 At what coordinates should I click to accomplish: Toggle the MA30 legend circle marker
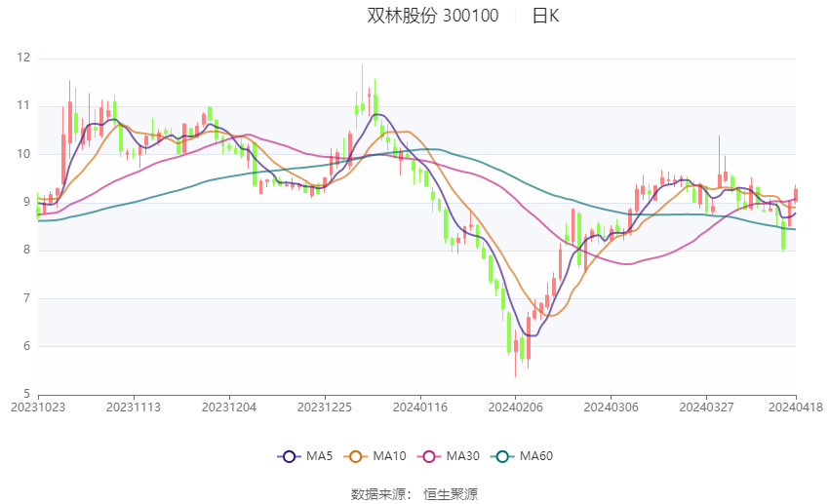tap(429, 456)
